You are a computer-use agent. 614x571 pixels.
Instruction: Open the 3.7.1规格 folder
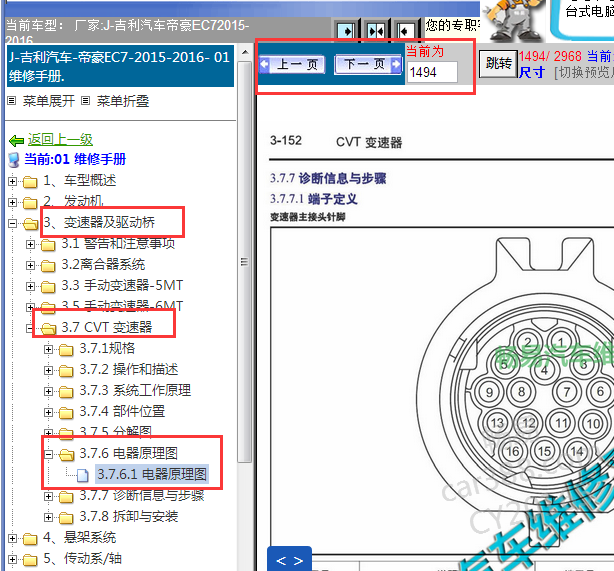pos(107,348)
